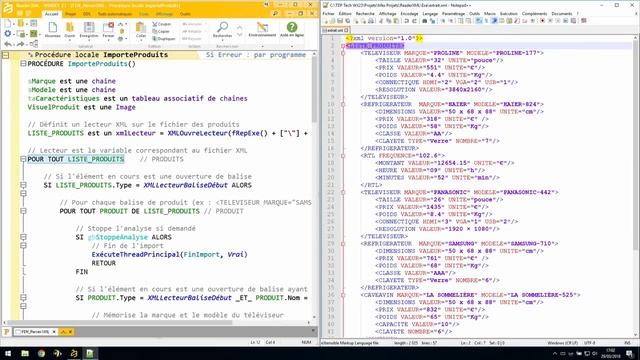Click Notepad++ Cut toolbar icon
The height and width of the screenshot is (360, 640).
click(381, 20)
